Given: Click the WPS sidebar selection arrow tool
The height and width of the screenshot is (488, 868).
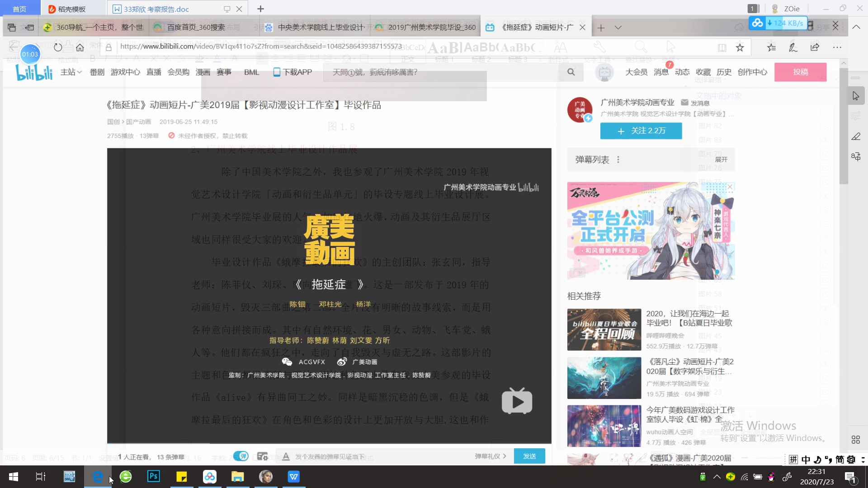Looking at the screenshot, I should pyautogui.click(x=856, y=96).
